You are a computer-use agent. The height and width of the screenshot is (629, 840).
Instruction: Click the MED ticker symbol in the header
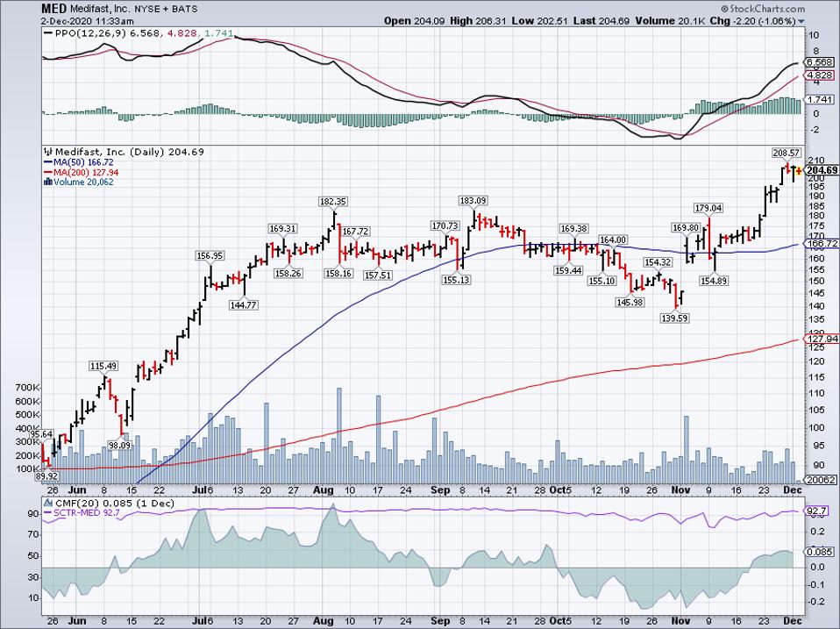tap(54, 9)
